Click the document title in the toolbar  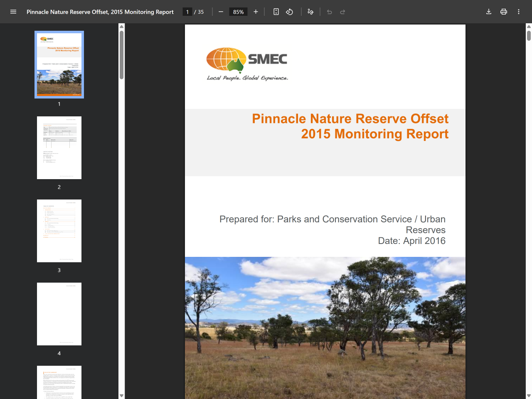(100, 12)
